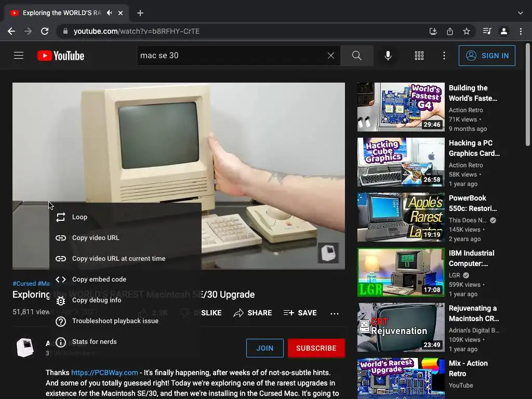Open the PCBWay.com link
Viewport: 532px width, 399px height.
pos(104,373)
